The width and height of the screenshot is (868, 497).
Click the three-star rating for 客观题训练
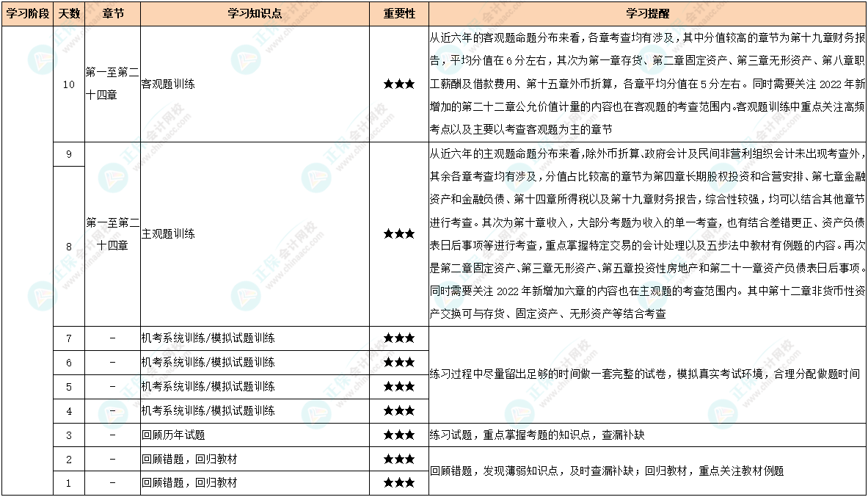pyautogui.click(x=398, y=84)
